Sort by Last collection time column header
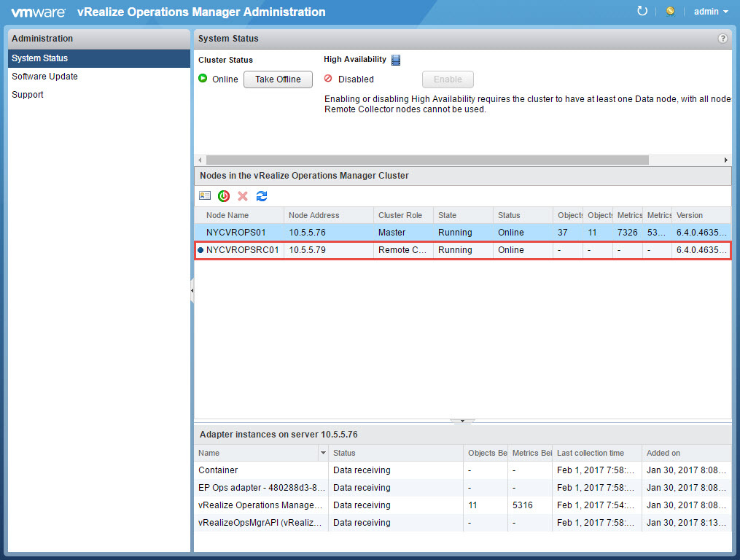Screen dimensions: 740x560 click(596, 453)
